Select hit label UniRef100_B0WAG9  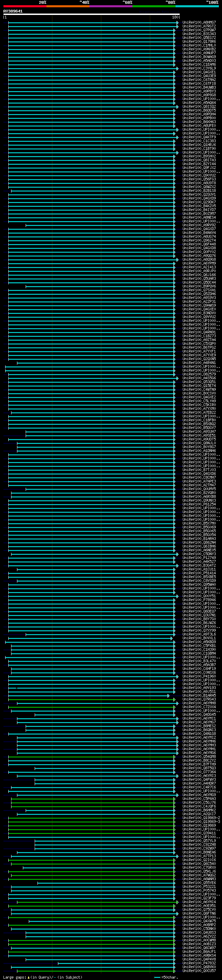(x=199, y=57)
